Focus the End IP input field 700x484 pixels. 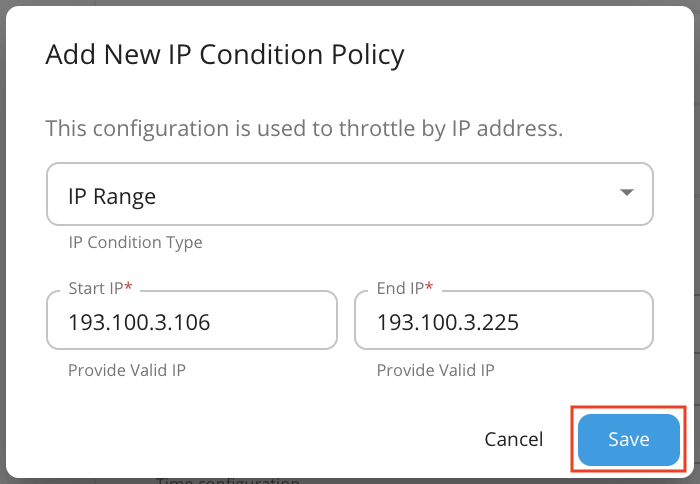(x=504, y=321)
